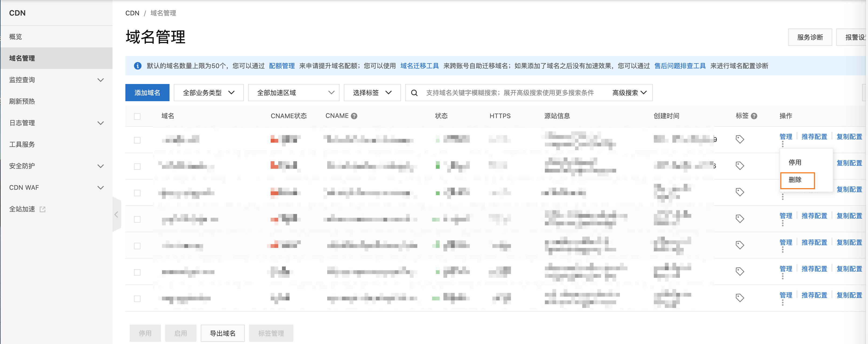This screenshot has height=344, width=868.
Task: Click the 服务诊断 button
Action: tap(810, 37)
